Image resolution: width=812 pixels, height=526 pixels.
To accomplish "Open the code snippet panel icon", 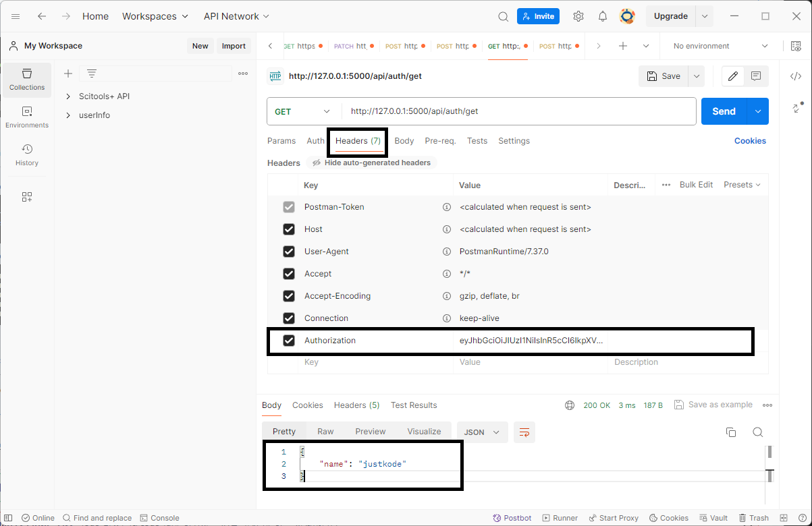I will (x=796, y=76).
